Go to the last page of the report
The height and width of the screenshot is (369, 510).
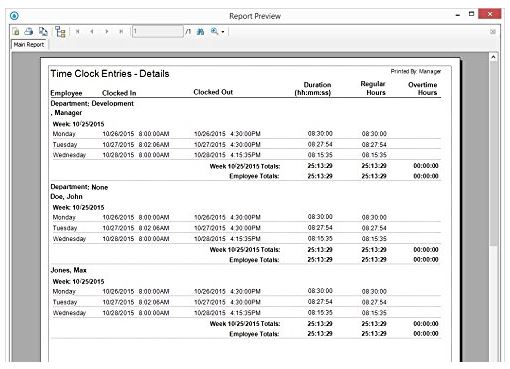[121, 32]
